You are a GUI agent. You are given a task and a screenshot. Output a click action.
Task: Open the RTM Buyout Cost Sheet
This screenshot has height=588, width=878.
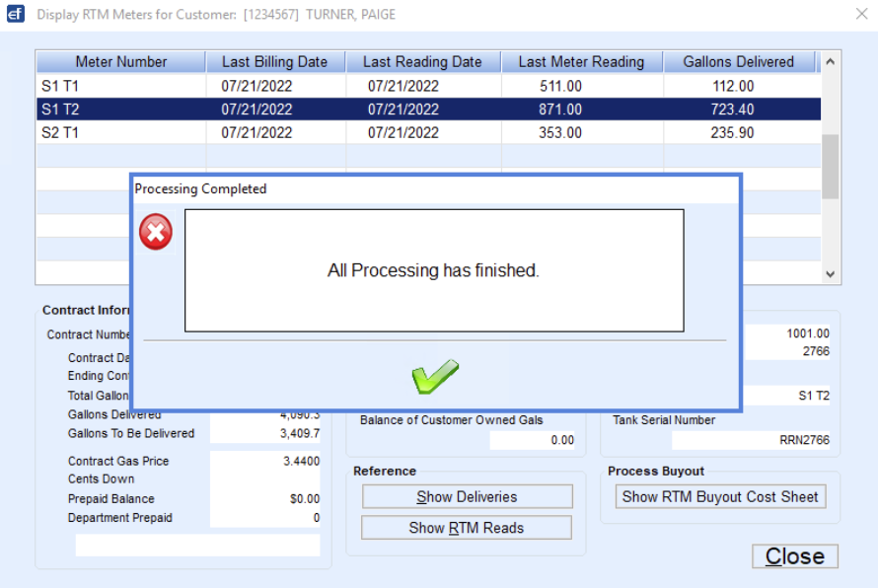pyautogui.click(x=720, y=496)
